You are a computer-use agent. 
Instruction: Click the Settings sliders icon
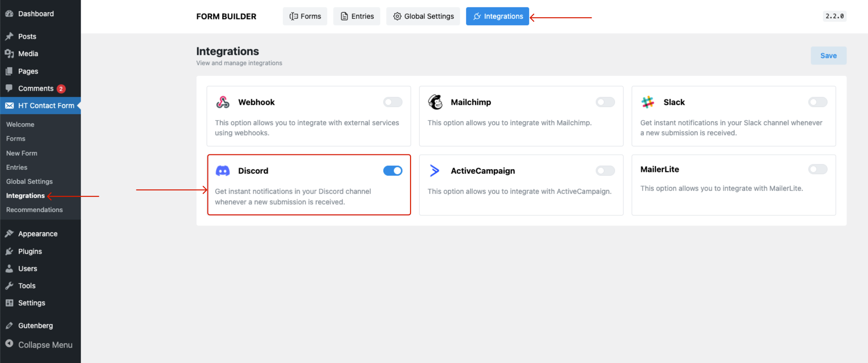(9, 303)
